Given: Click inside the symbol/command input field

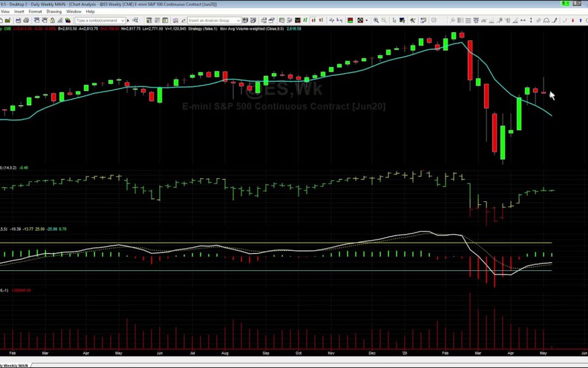Looking at the screenshot, I should (98, 20).
